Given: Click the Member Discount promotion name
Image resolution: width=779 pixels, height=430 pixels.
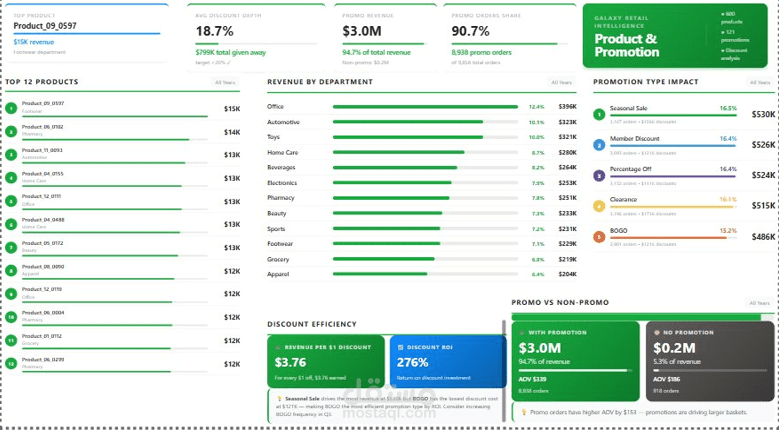Looking at the screenshot, I should click(635, 139).
